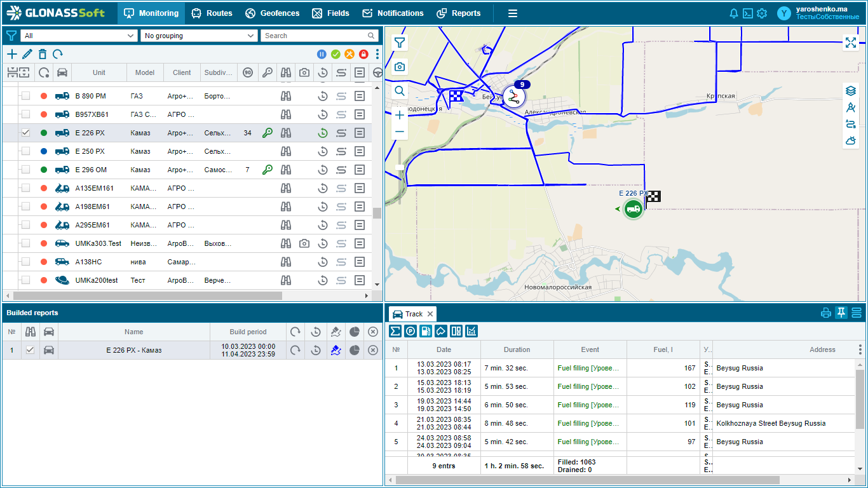Open the hamburger menu in the top bar

(x=513, y=13)
